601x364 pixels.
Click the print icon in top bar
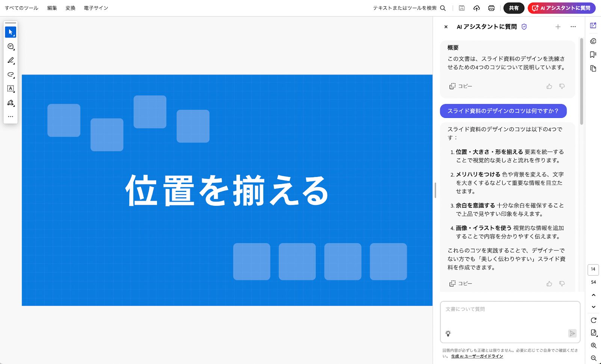coord(491,8)
